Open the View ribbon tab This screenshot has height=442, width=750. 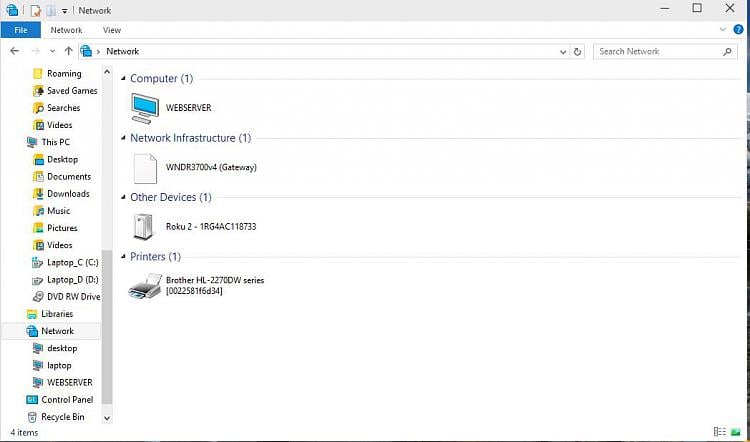click(x=112, y=30)
